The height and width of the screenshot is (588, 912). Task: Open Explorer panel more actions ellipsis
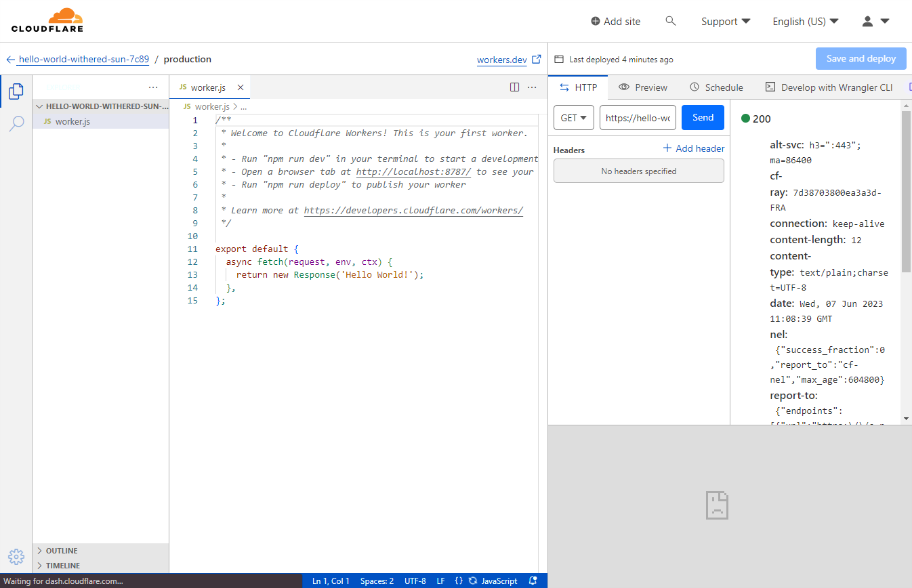(x=153, y=87)
